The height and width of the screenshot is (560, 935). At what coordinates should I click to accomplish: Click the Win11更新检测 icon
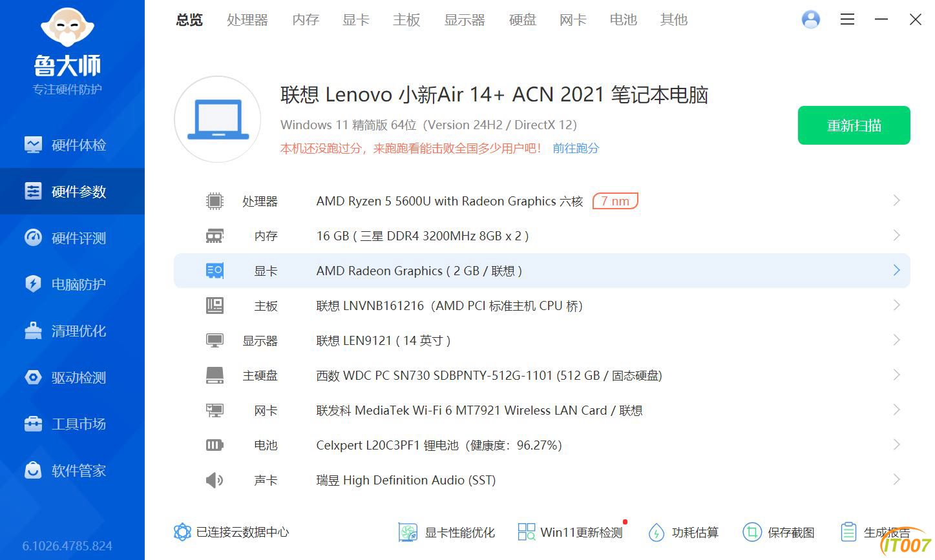click(526, 532)
